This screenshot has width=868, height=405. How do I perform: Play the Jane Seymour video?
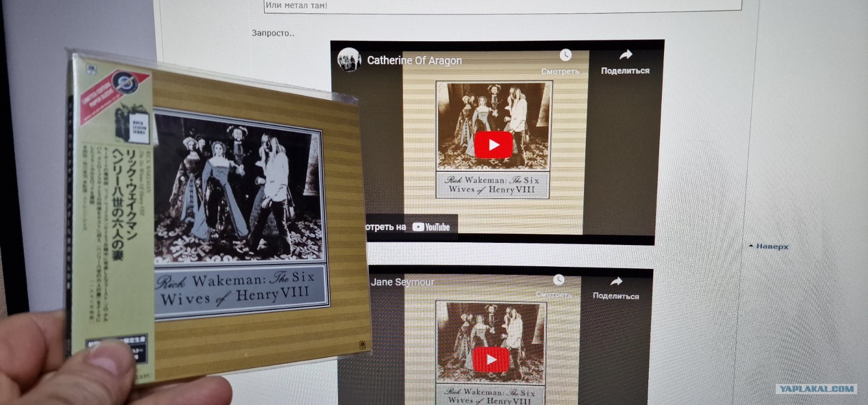tap(491, 359)
